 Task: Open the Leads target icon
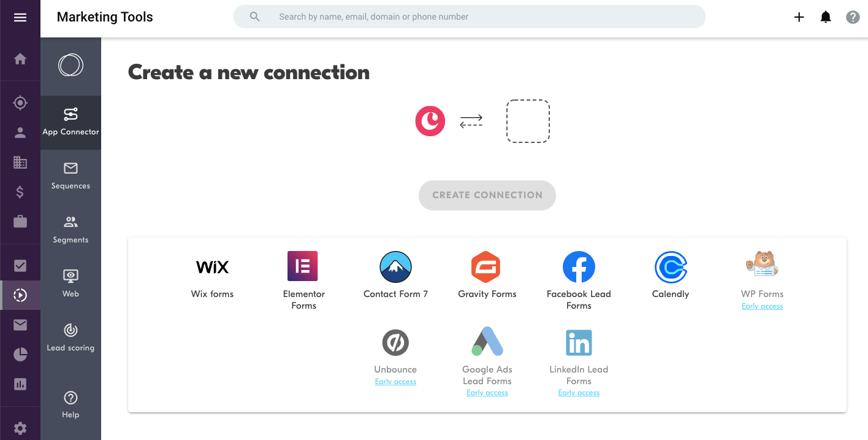click(20, 103)
